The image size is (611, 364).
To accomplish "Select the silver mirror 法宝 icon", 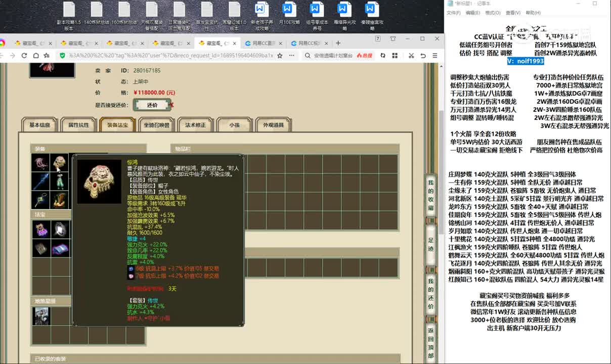I will point(60,230).
